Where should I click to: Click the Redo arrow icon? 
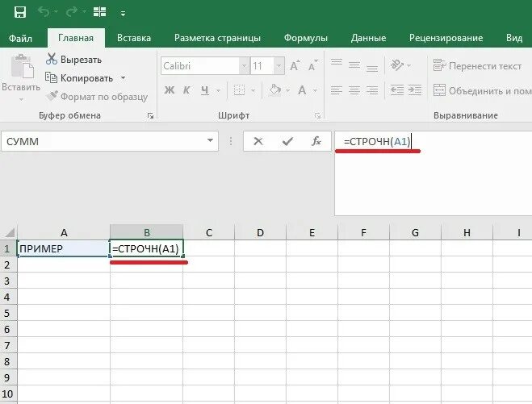pyautogui.click(x=72, y=12)
